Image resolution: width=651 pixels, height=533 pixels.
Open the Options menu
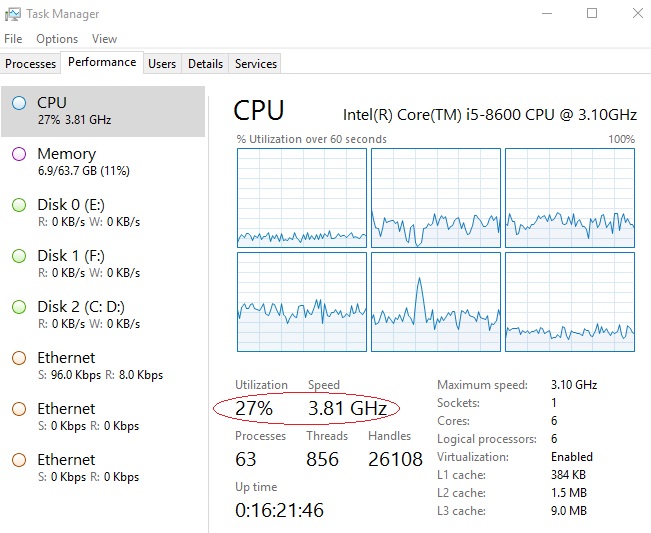pyautogui.click(x=57, y=39)
